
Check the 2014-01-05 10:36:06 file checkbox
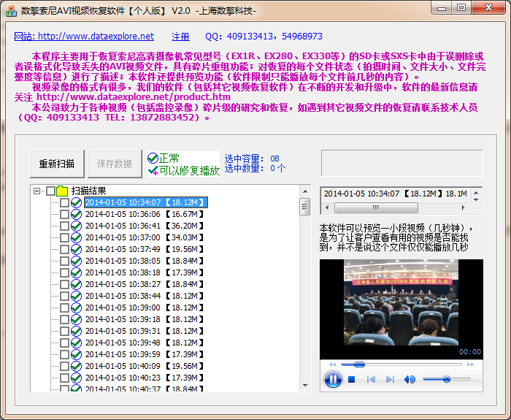click(x=64, y=214)
